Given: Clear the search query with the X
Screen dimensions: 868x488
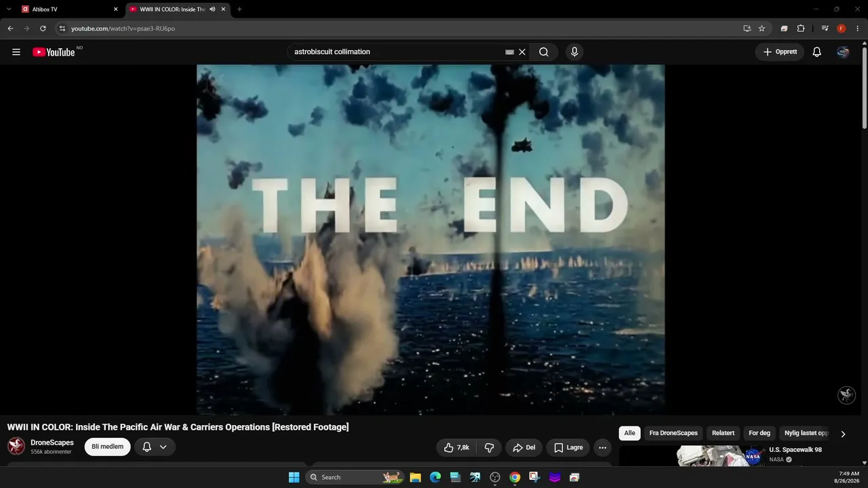Looking at the screenshot, I should [x=522, y=52].
